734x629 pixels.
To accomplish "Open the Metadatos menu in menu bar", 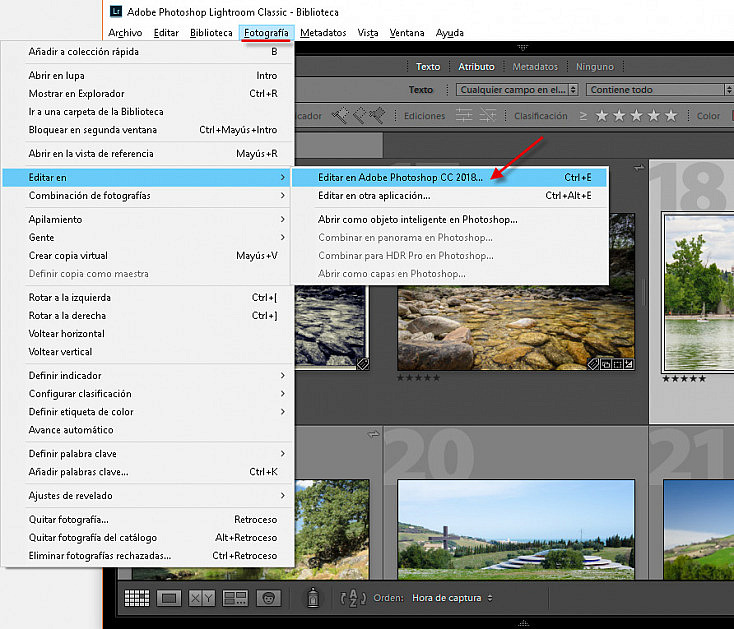I will coord(323,33).
